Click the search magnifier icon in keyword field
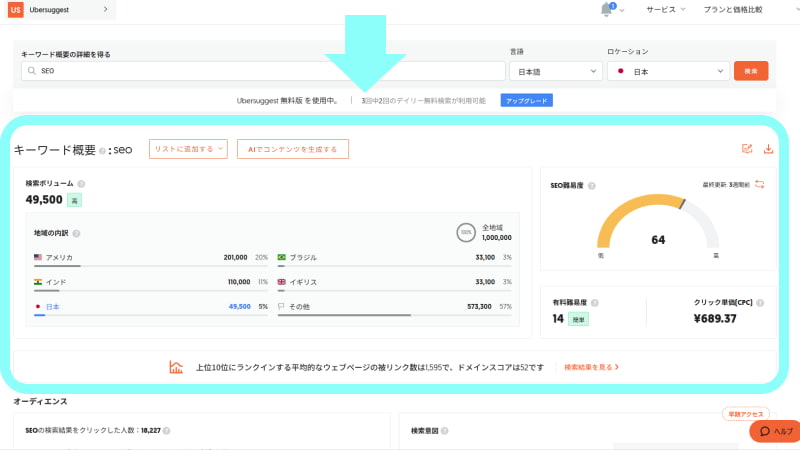Image resolution: width=800 pixels, height=450 pixels. [32, 71]
